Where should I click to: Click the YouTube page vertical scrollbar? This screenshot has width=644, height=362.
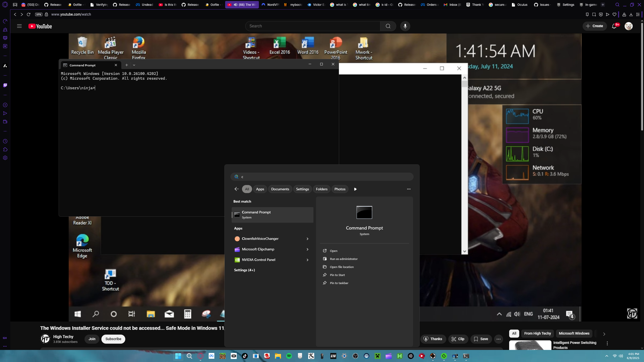click(x=642, y=75)
